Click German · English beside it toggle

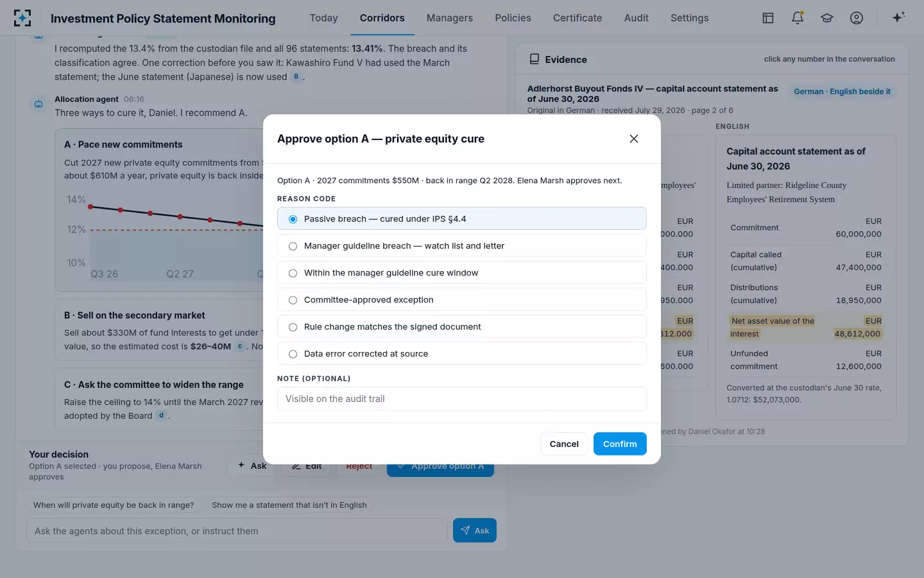(842, 92)
